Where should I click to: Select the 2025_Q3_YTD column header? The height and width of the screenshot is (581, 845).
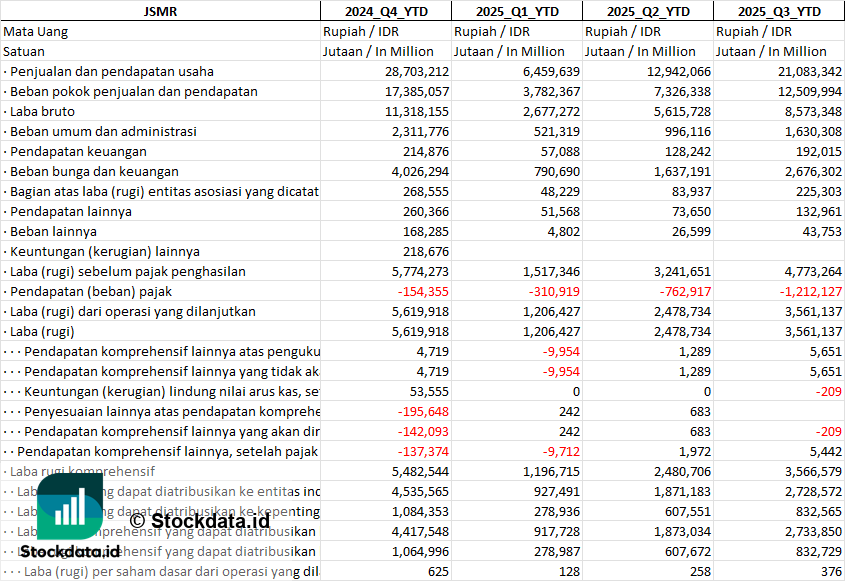(x=779, y=11)
